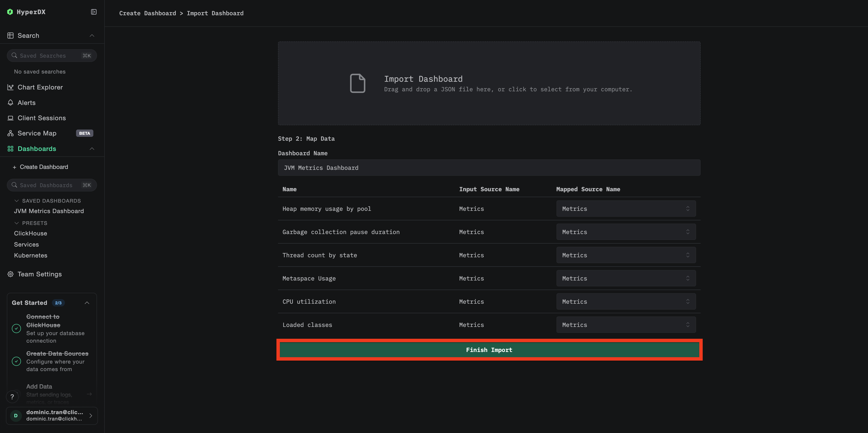Open mapped source dropdown for CPU utilization
This screenshot has width=868, height=433.
pos(626,302)
